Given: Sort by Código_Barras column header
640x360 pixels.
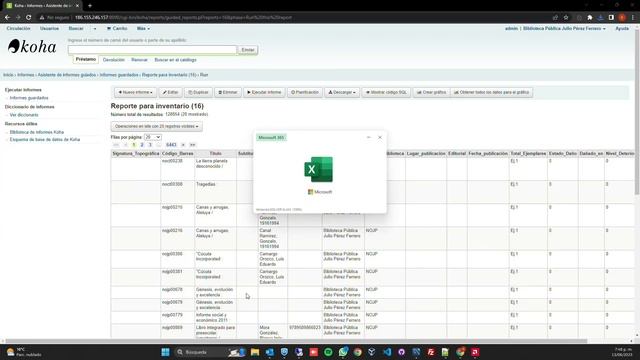Looking at the screenshot, I should tap(178, 153).
